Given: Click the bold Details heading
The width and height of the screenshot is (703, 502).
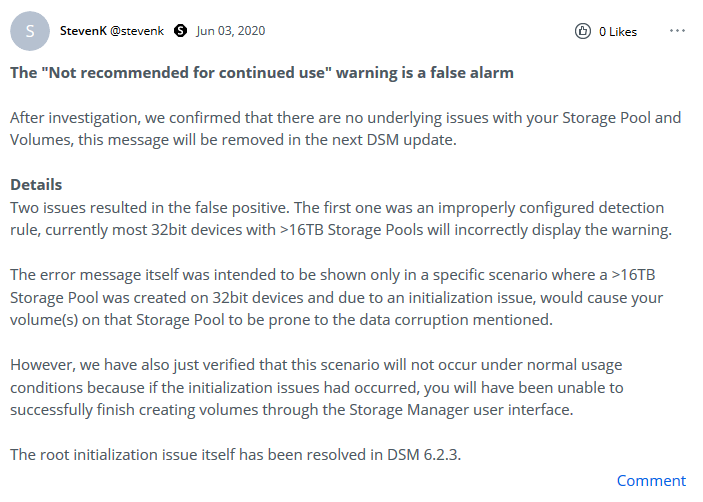Looking at the screenshot, I should coord(36,185).
